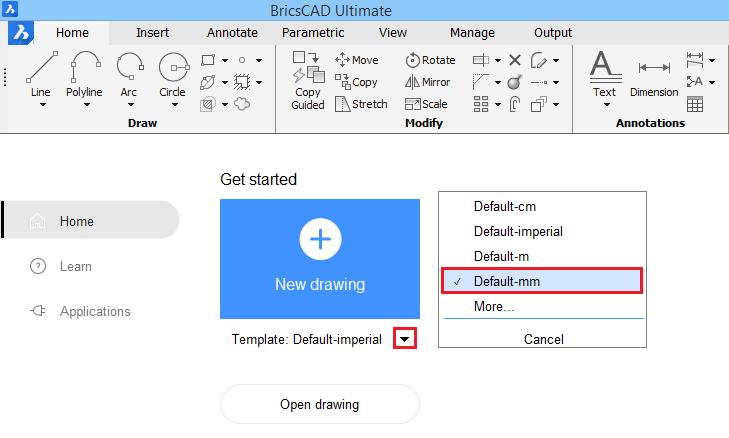Viewport: 729px width, 438px height.
Task: Switch to the View ribbon tab
Action: tap(393, 33)
